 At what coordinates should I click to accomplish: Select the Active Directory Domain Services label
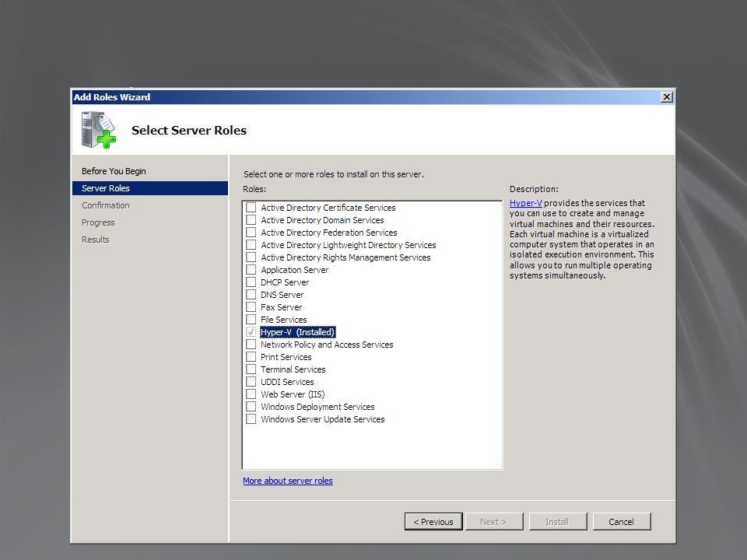[322, 220]
